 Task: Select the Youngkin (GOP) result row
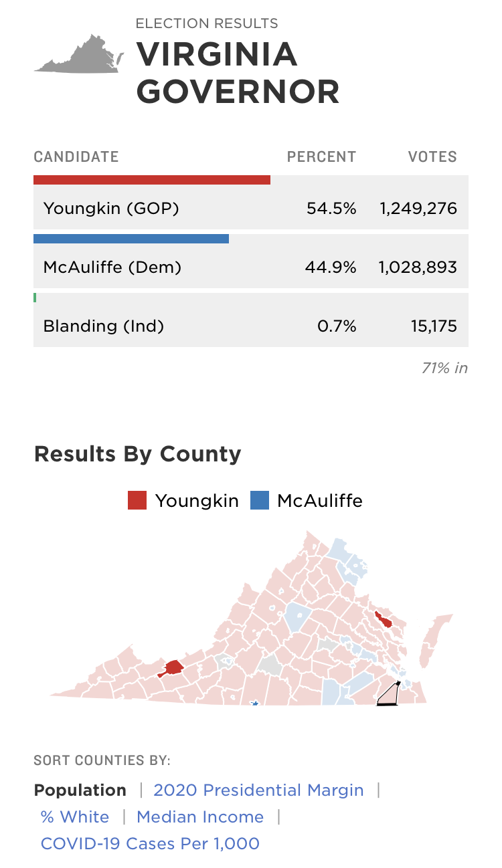(x=250, y=209)
